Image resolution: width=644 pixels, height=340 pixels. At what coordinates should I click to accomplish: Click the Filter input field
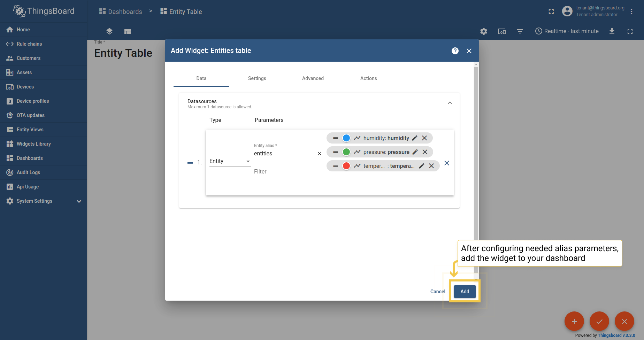(x=289, y=171)
